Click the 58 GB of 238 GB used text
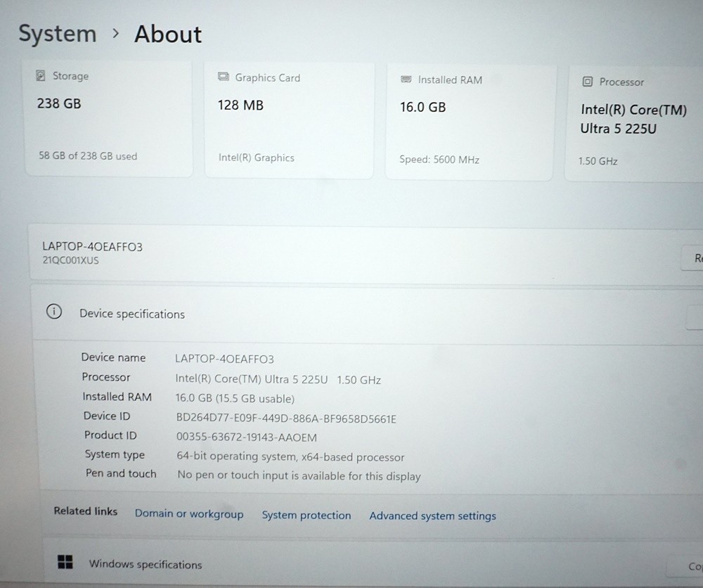703x588 pixels. (x=88, y=156)
